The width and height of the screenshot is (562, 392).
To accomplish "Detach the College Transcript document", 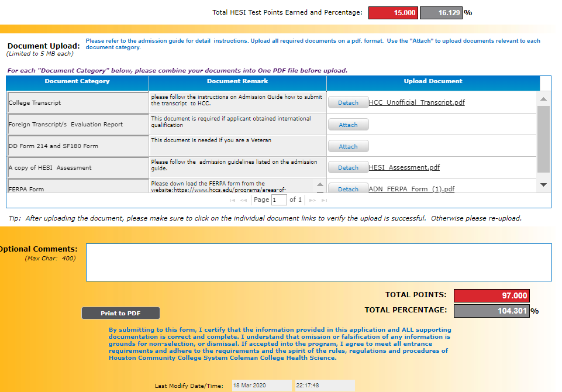I will tap(348, 102).
